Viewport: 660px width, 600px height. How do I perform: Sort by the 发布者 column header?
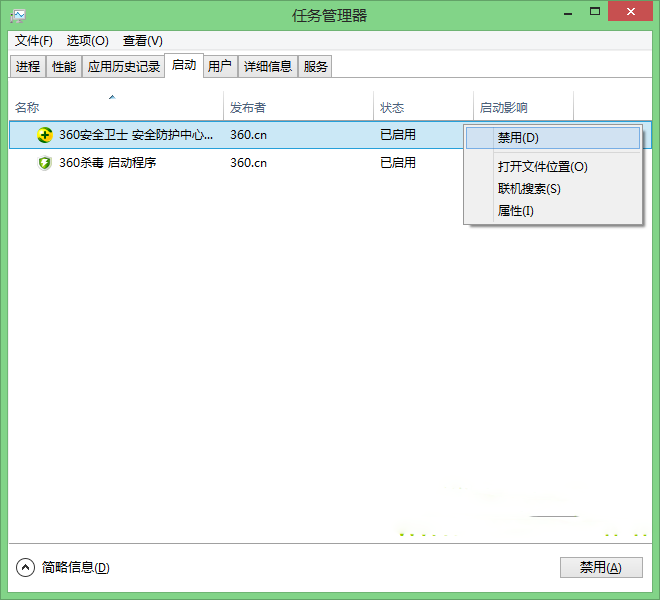tap(248, 108)
